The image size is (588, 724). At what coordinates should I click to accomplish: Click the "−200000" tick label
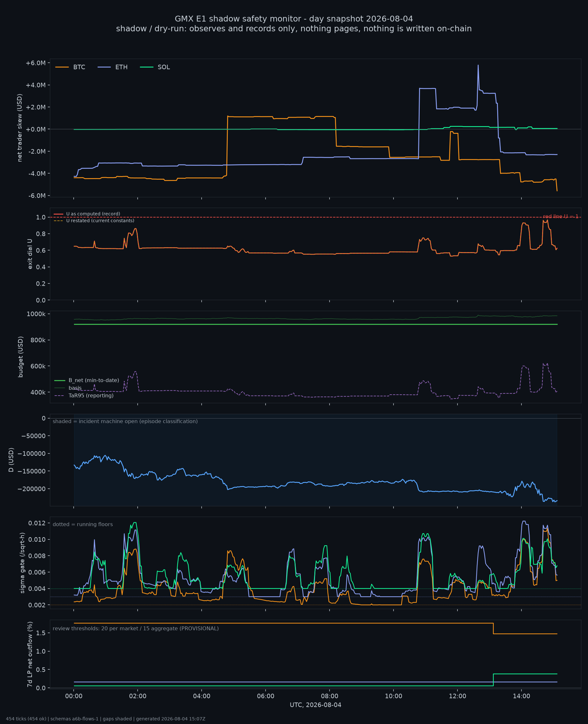click(32, 489)
